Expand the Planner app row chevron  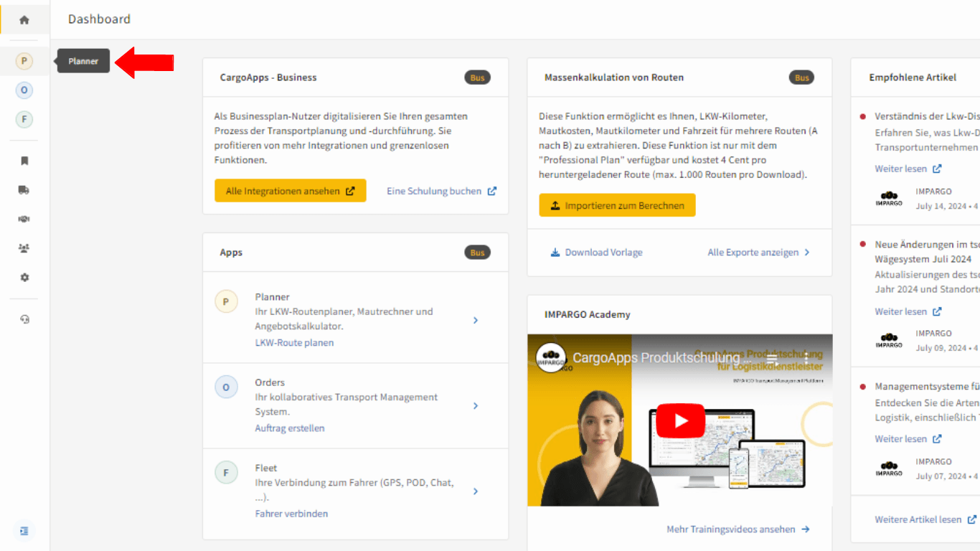[x=476, y=321]
